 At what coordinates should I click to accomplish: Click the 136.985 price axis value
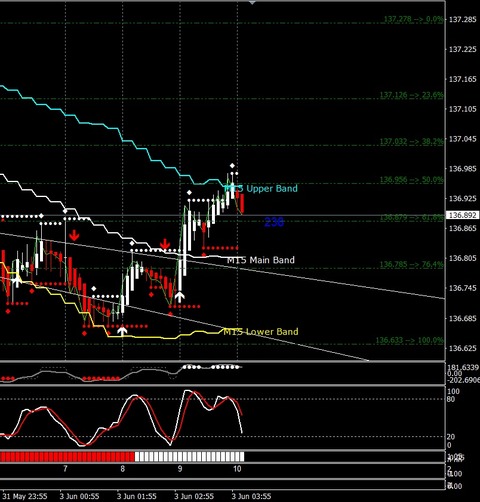click(x=463, y=169)
